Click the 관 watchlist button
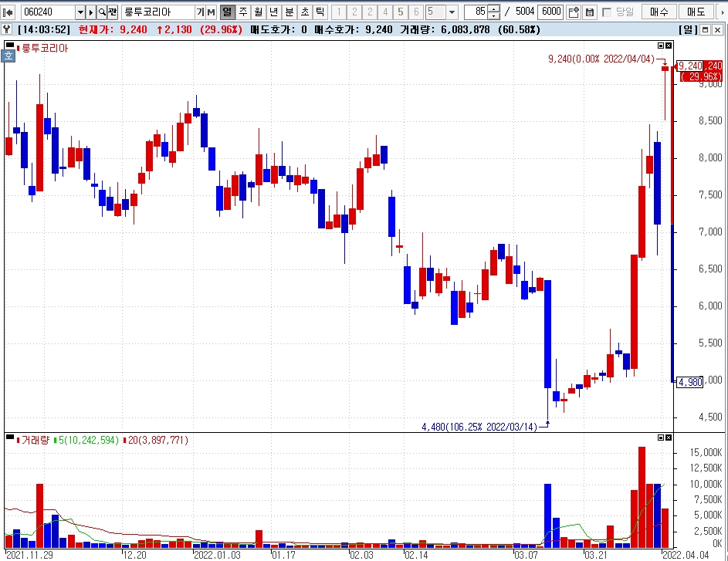This screenshot has height=561, width=728. pos(113,12)
